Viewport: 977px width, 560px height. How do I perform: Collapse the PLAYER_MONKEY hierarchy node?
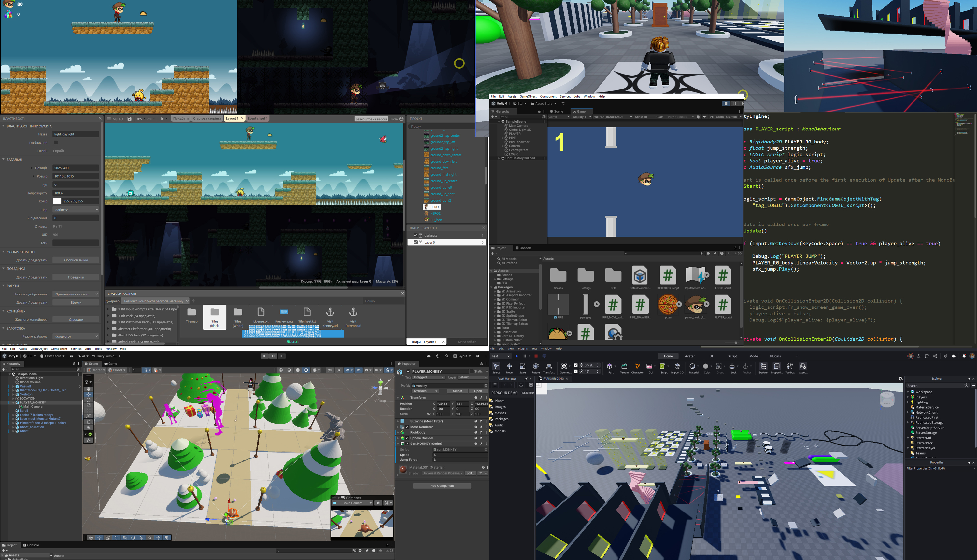[13, 403]
